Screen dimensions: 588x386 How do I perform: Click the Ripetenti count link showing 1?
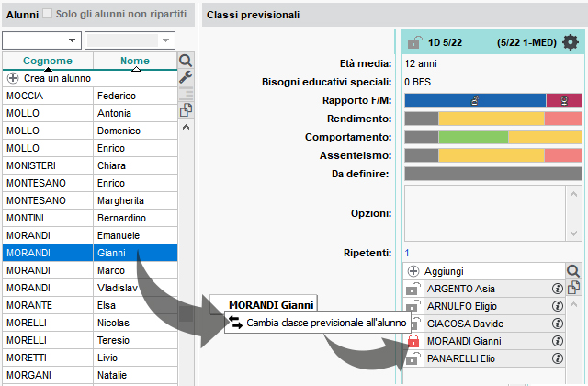[x=407, y=253]
